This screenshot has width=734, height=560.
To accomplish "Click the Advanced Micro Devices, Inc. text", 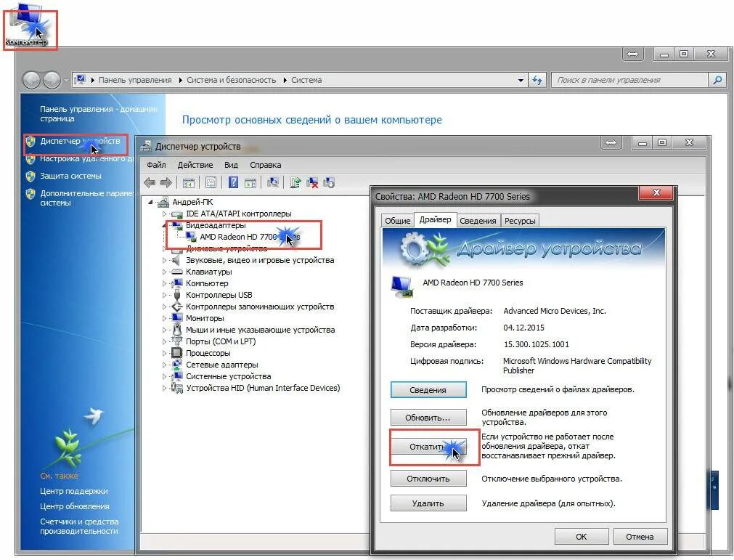I will pyautogui.click(x=554, y=311).
